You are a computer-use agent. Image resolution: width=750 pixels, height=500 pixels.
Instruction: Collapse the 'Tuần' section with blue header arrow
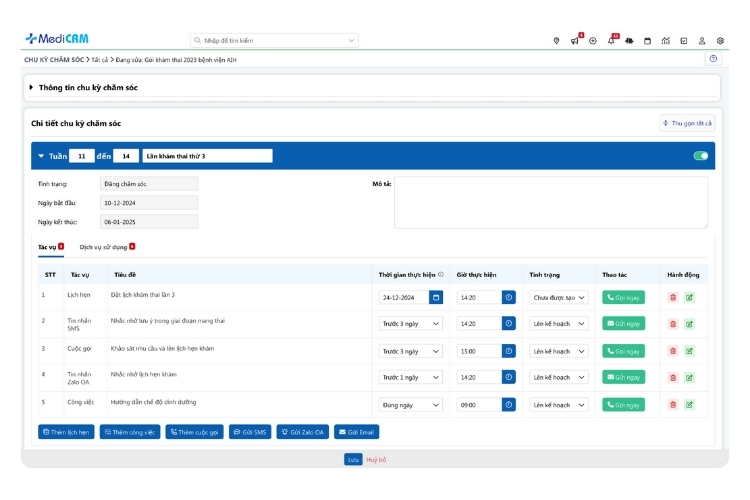[x=41, y=156]
